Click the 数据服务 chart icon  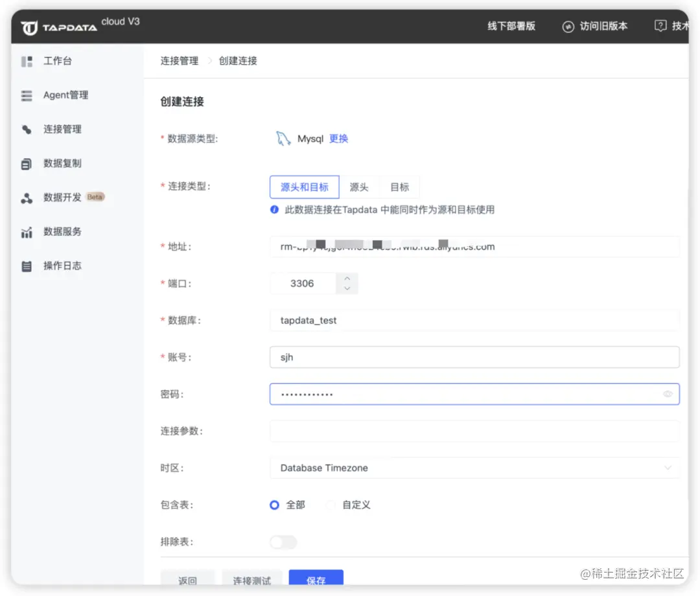pos(27,232)
